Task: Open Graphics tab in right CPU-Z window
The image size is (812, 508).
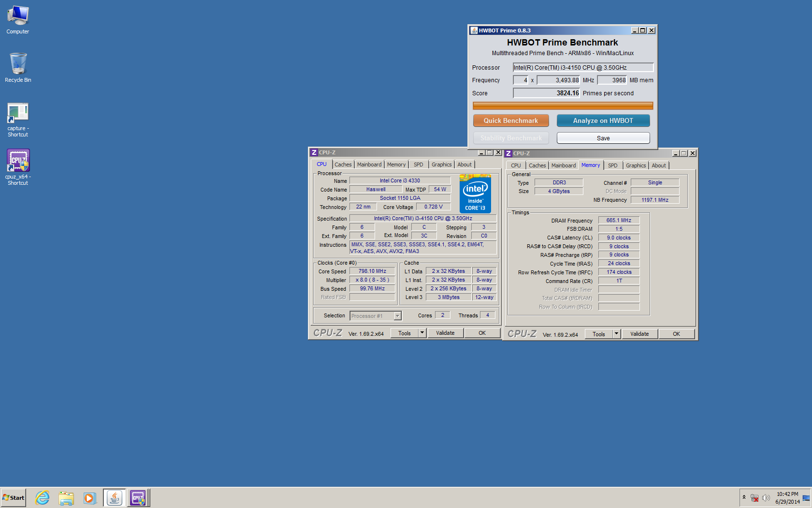Action: point(636,165)
